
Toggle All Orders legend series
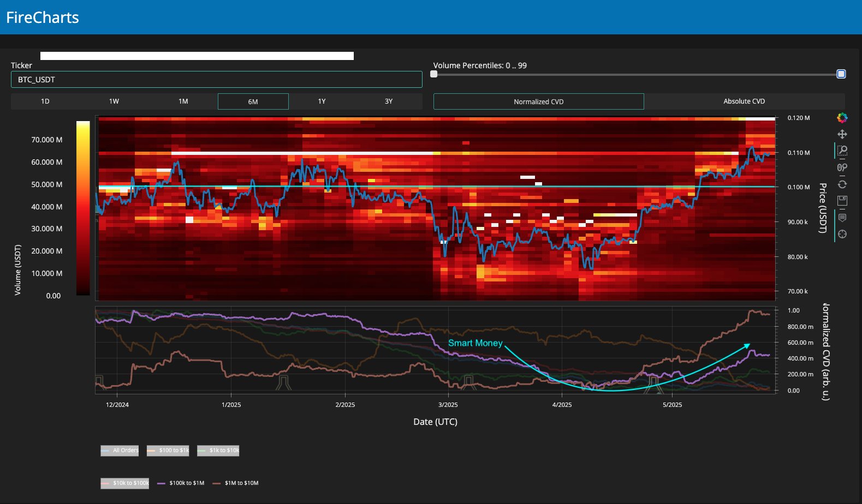pos(120,451)
